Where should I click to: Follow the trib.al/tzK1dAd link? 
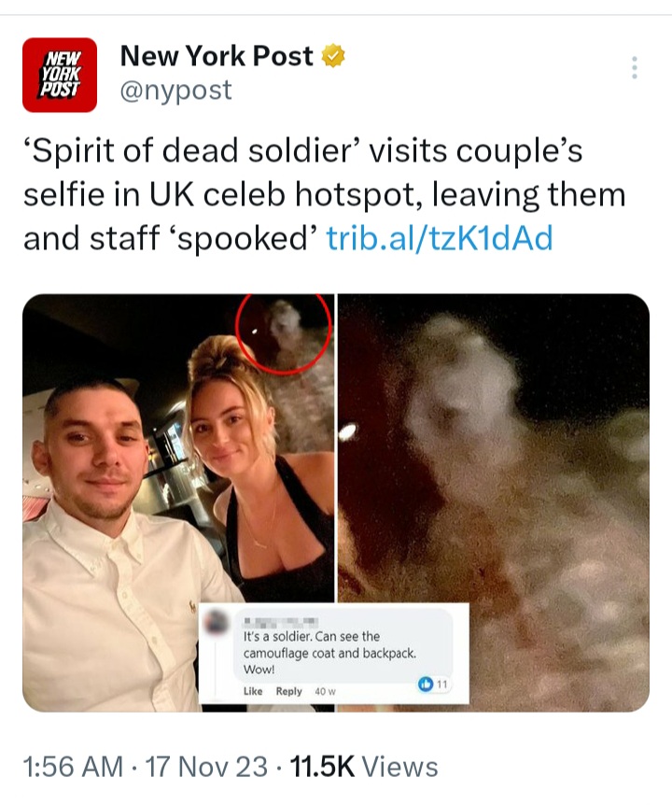tap(440, 238)
